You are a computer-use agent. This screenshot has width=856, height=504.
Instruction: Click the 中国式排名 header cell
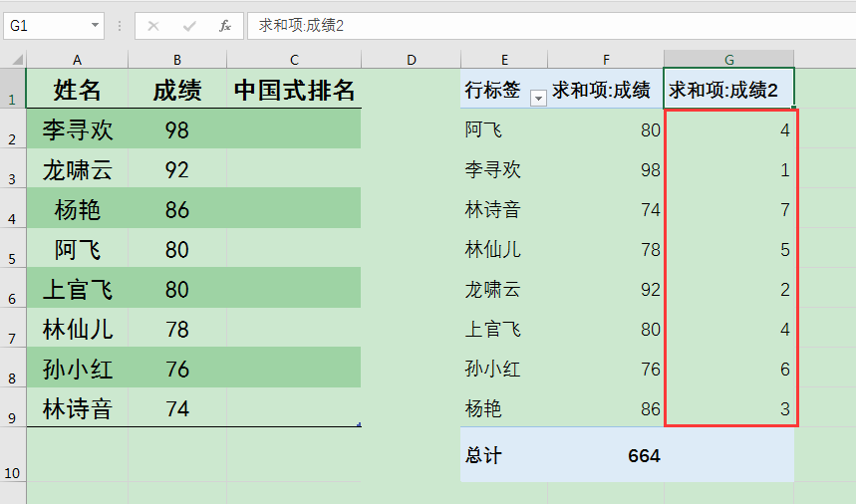point(294,89)
